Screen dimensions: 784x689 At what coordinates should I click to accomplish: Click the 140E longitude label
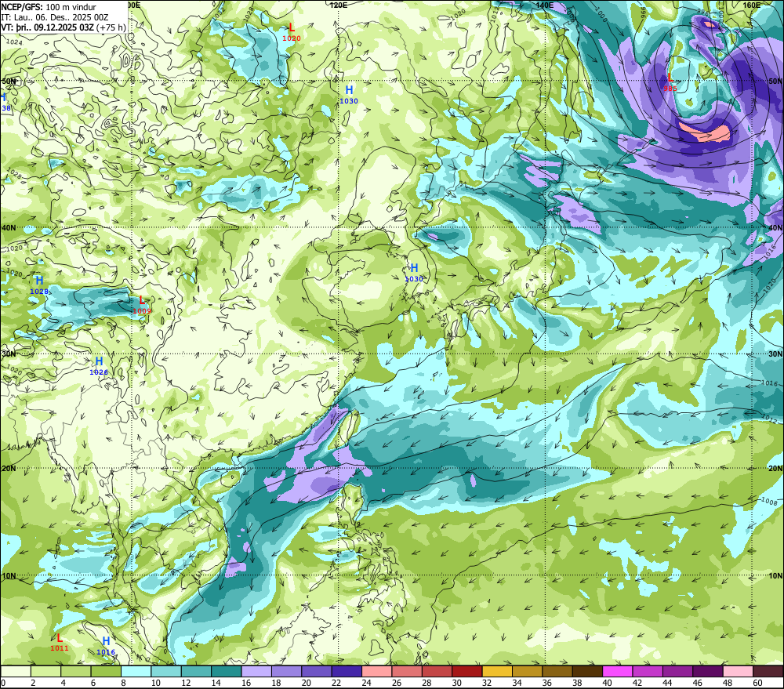coord(545,5)
